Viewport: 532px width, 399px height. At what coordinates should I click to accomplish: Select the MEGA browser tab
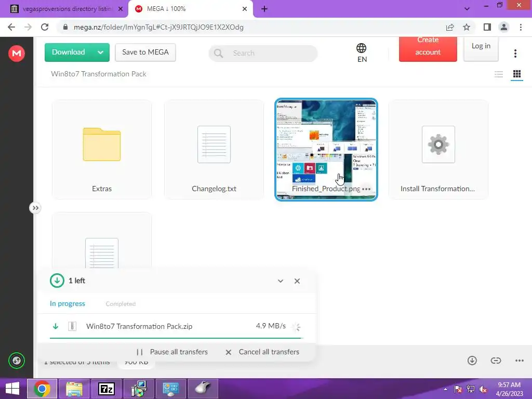pyautogui.click(x=190, y=9)
